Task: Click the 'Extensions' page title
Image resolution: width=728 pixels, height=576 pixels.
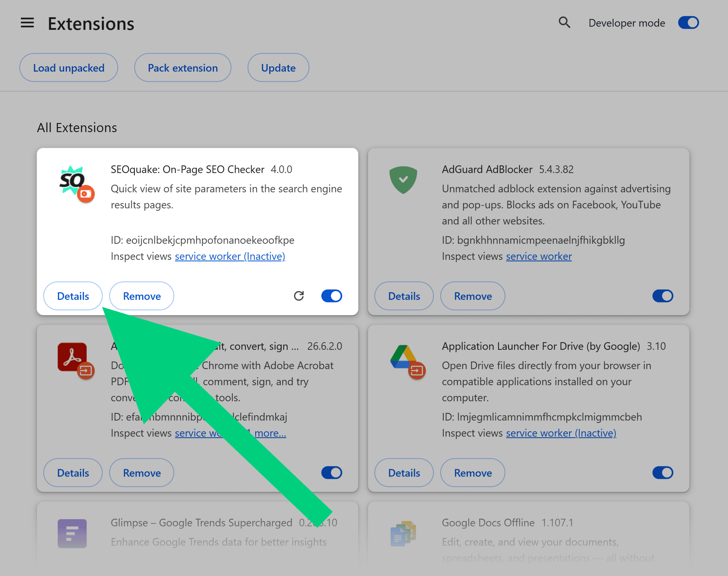Action: (91, 24)
